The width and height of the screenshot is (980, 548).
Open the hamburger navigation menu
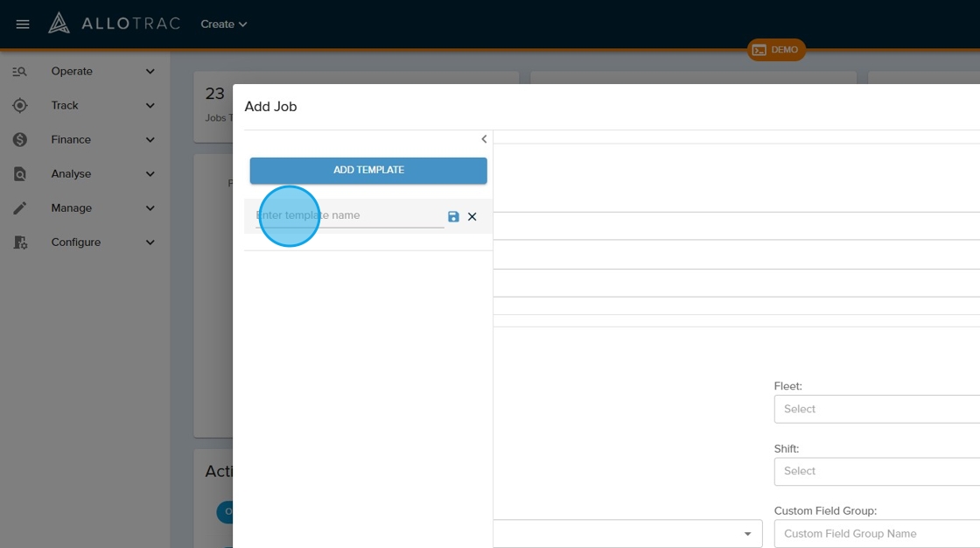pos(23,25)
